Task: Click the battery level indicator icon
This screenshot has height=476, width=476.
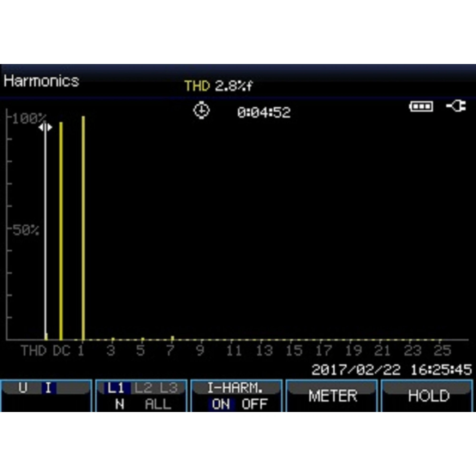Action: point(421,107)
